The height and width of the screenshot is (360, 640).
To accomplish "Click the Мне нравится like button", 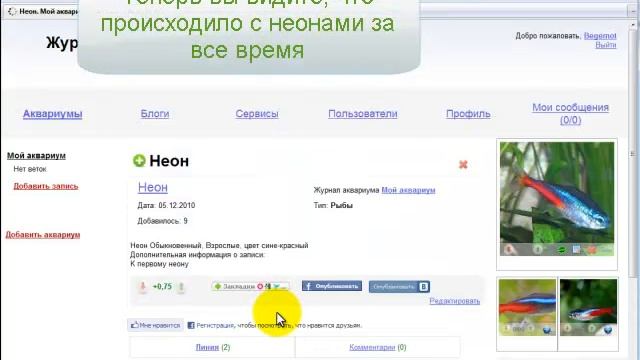I will coord(156,325).
